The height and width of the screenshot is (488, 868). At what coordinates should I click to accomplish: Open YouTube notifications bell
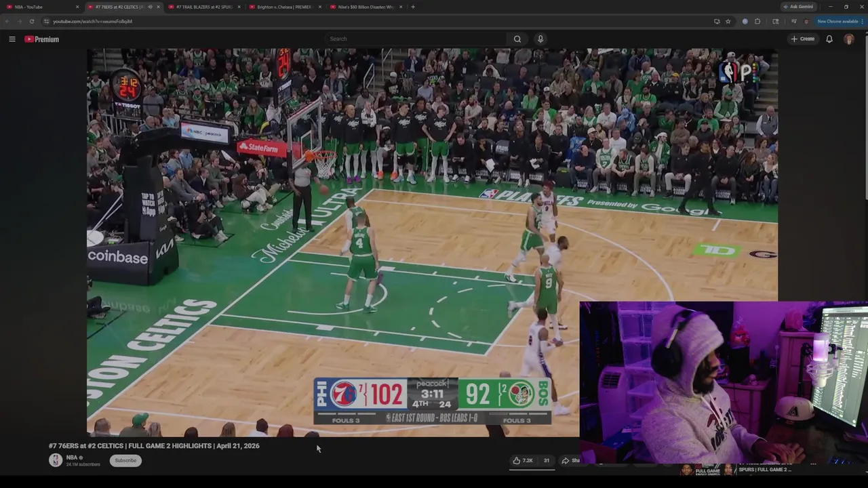coord(829,39)
